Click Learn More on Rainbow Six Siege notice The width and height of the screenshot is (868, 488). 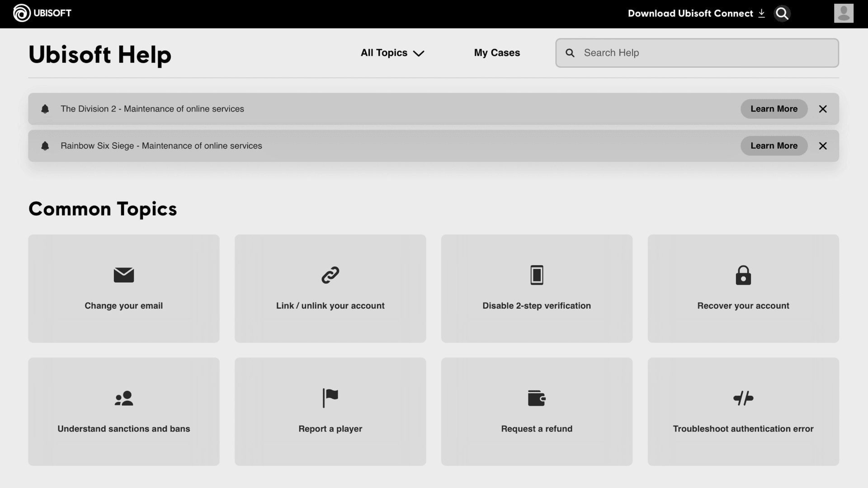(x=774, y=146)
